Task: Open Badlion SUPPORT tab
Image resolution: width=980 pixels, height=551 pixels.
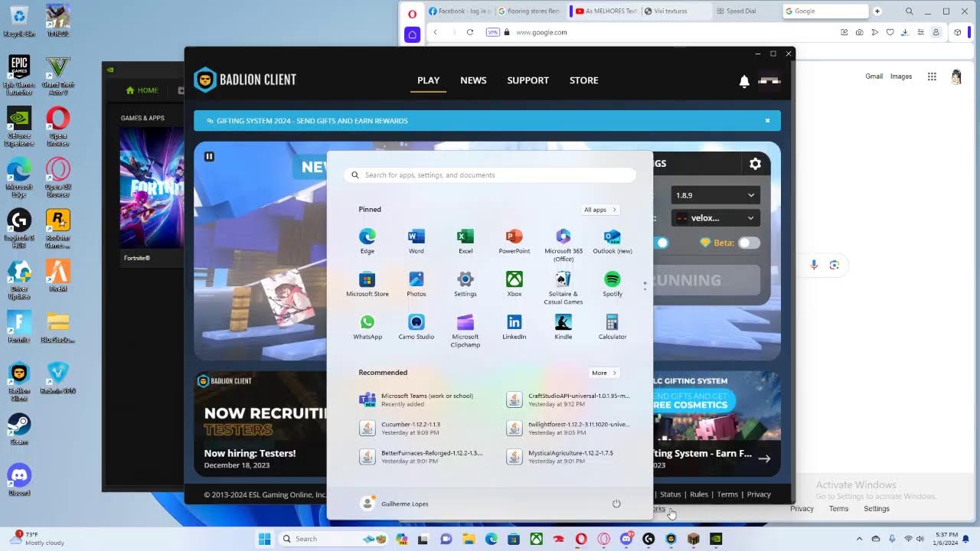Action: 528,80
